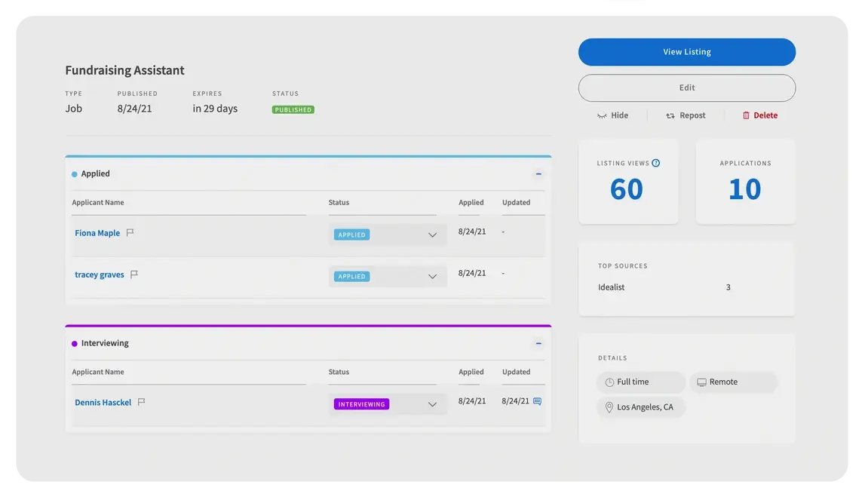Viewport: 868px width, 497px height.
Task: Click the Hide label
Action: click(x=619, y=115)
